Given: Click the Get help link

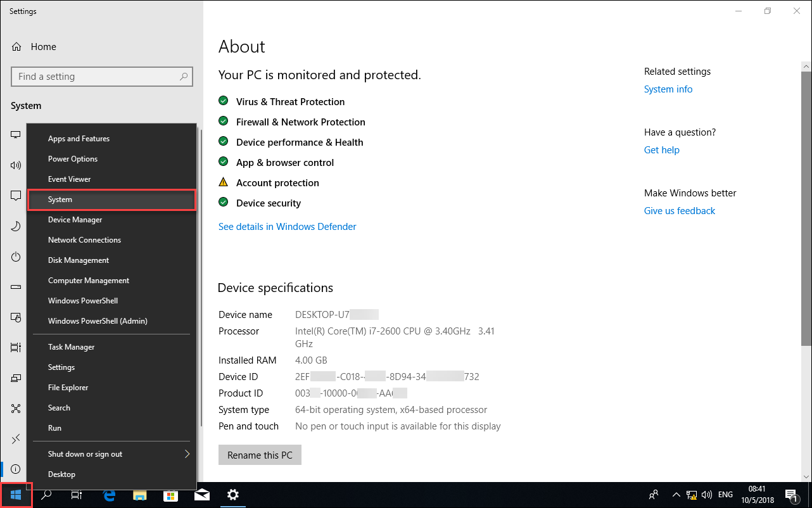Looking at the screenshot, I should (x=661, y=150).
